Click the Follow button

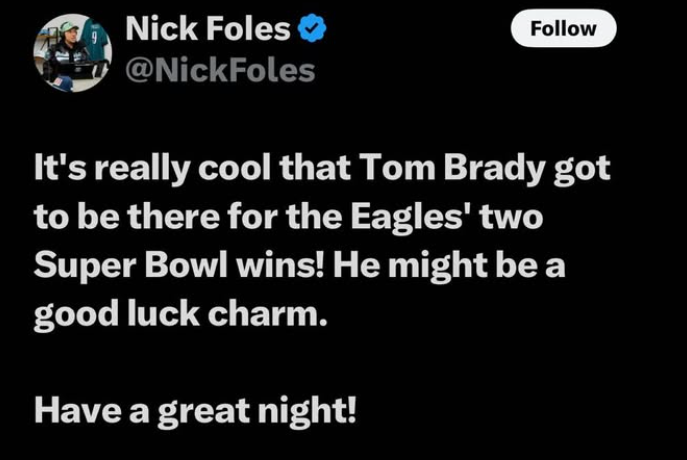point(563,28)
